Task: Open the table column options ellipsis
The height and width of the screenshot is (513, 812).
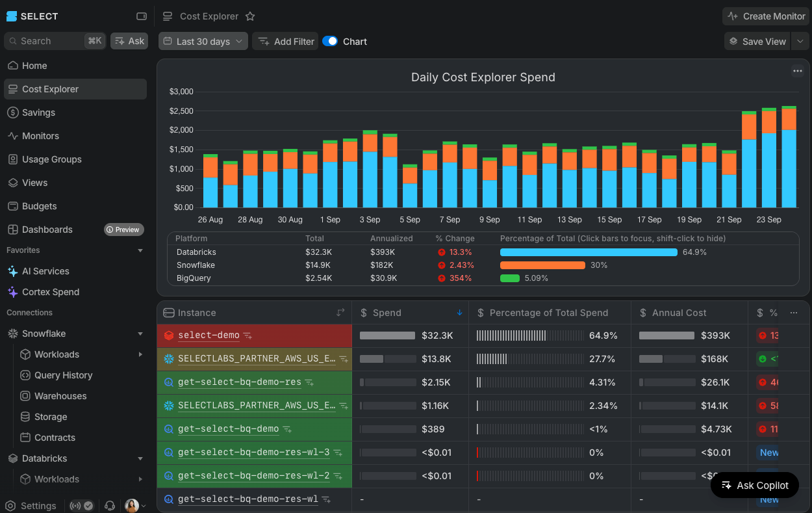Action: point(794,313)
